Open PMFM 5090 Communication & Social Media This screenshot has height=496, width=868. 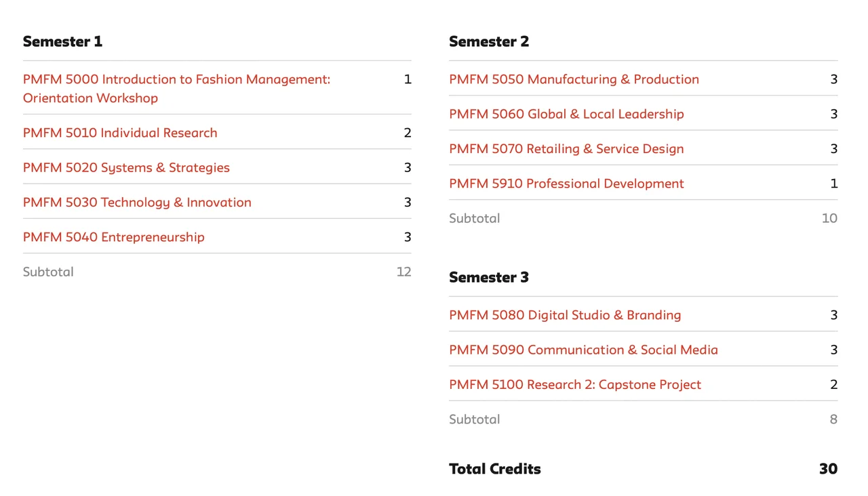coord(583,350)
